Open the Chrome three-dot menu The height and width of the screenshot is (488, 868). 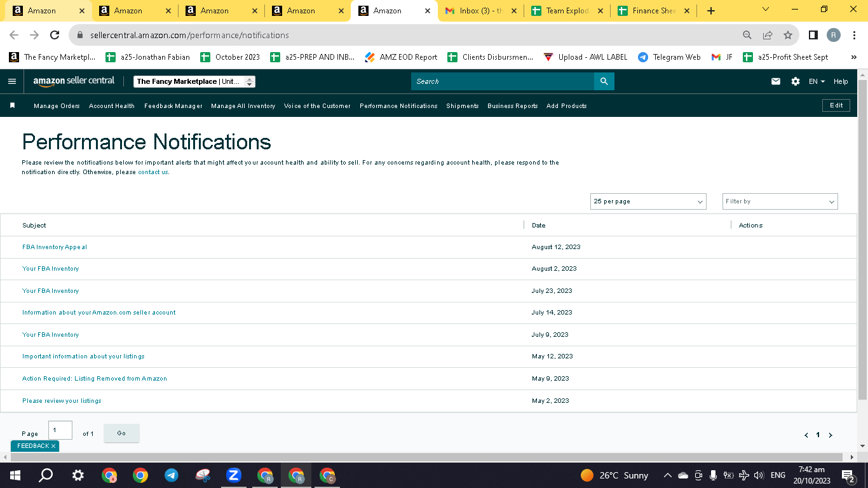(x=855, y=35)
